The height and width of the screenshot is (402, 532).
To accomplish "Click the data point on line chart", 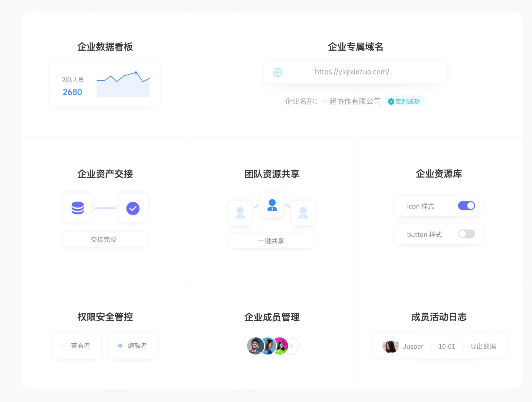I will (136, 73).
